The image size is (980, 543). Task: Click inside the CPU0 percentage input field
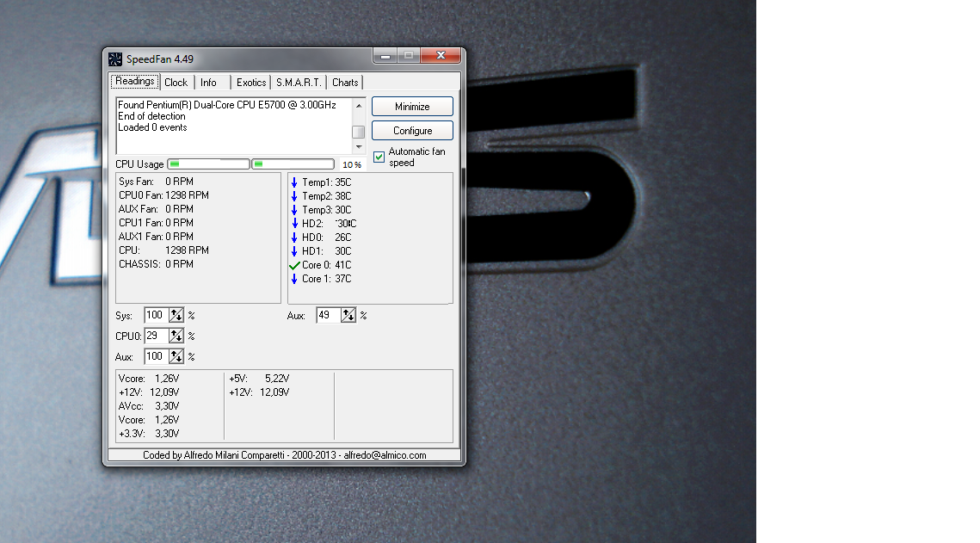point(155,336)
